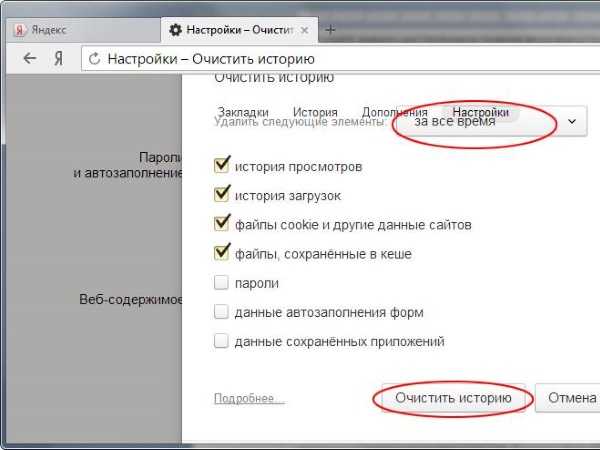600x450 pixels.
Task: Click the reload icon in address bar
Action: pyautogui.click(x=94, y=59)
